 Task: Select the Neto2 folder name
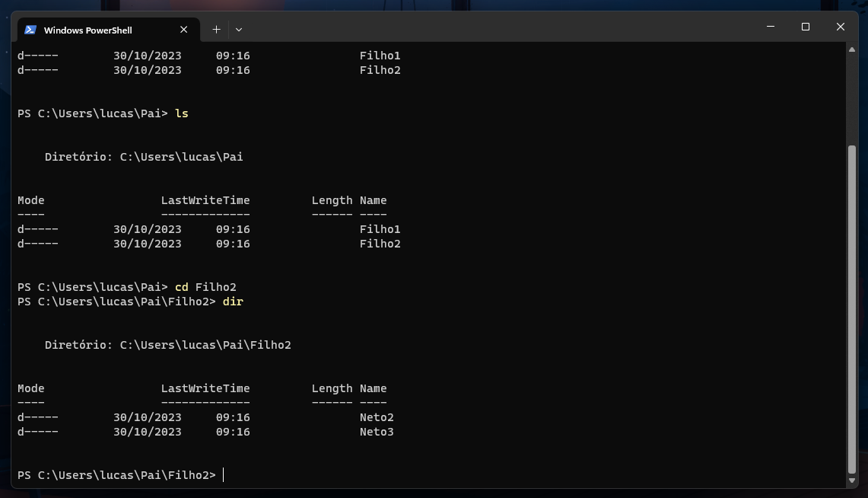[x=376, y=417]
